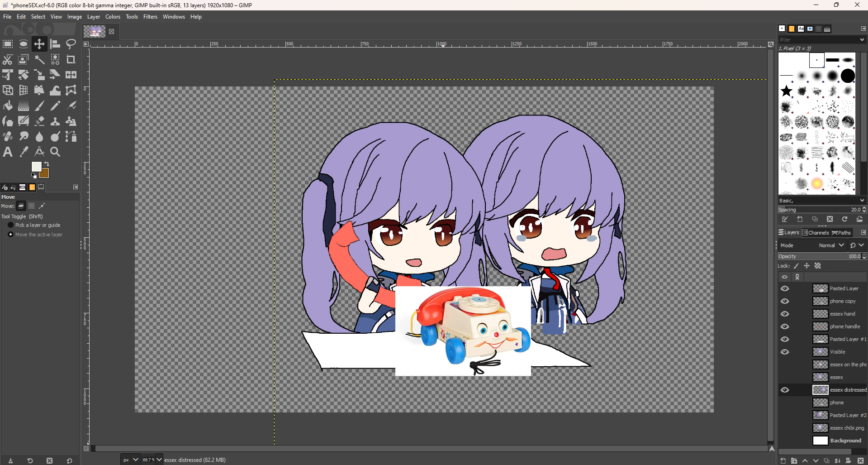
Task: Toggle lock alpha channel
Action: coord(818,266)
